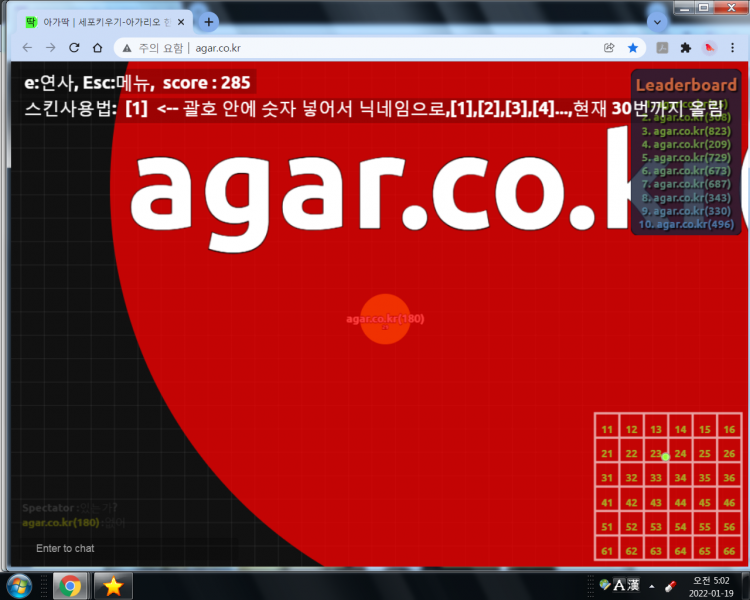Click the Spectator chat message

(70, 508)
